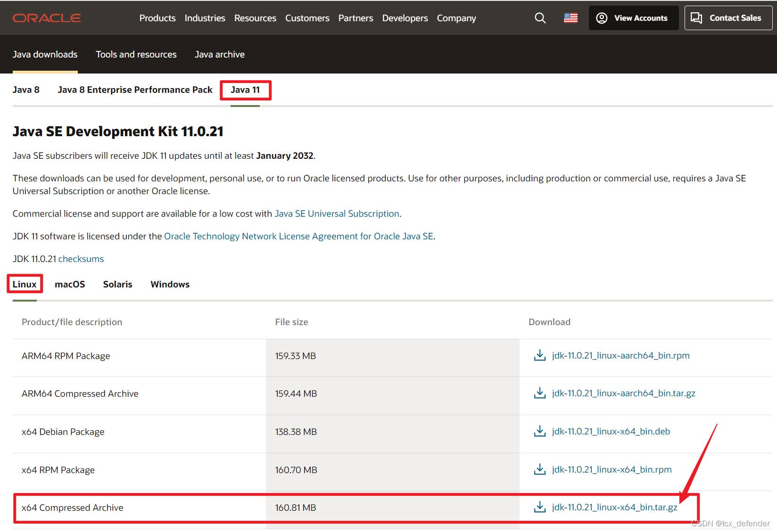Screen dimensions: 777x532
Task: Download jdk-11.0.21_linux-aarch64_bin.tar.gz
Action: (624, 393)
